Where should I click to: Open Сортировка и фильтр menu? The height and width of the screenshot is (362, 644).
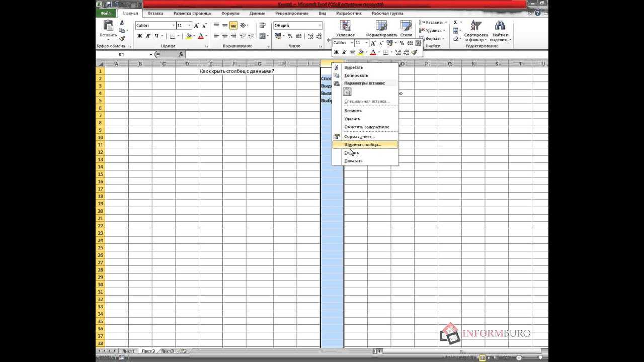[476, 31]
